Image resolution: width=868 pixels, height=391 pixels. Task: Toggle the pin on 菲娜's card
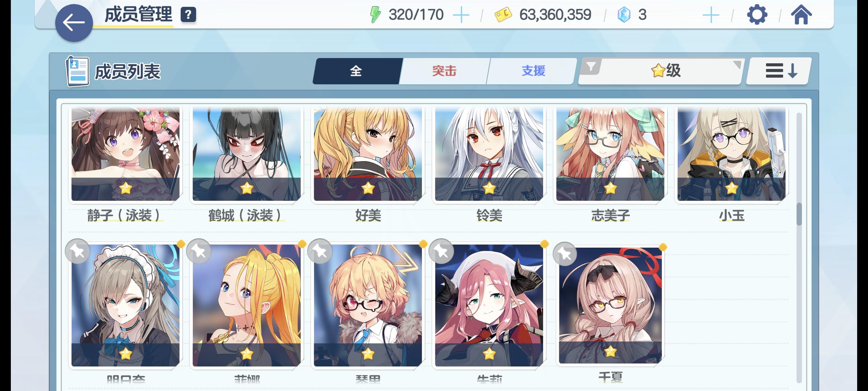point(199,251)
